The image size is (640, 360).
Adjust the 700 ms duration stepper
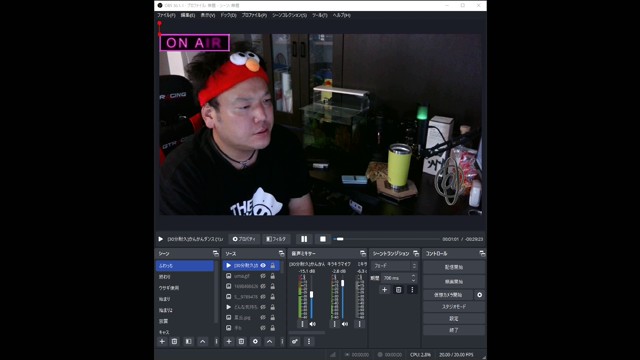click(413, 278)
